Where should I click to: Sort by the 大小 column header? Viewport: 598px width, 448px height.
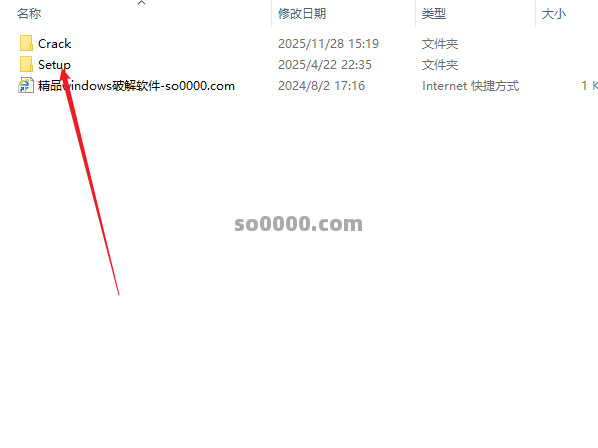pyautogui.click(x=554, y=14)
